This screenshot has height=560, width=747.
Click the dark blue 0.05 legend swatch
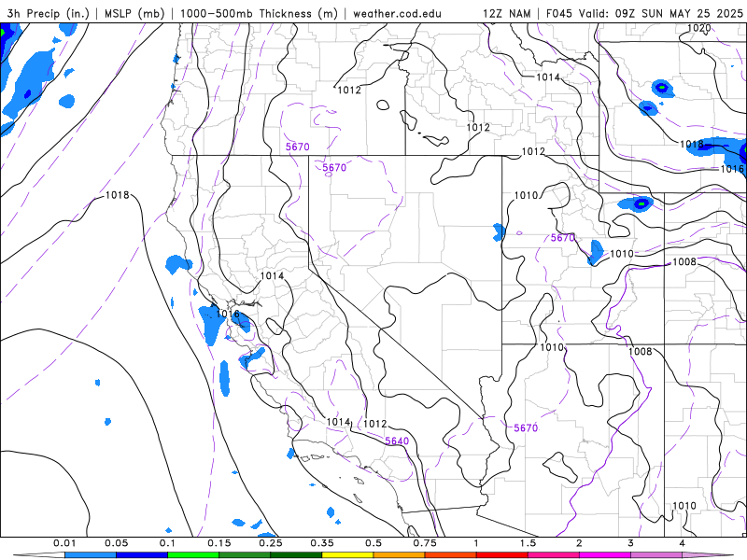[142, 555]
